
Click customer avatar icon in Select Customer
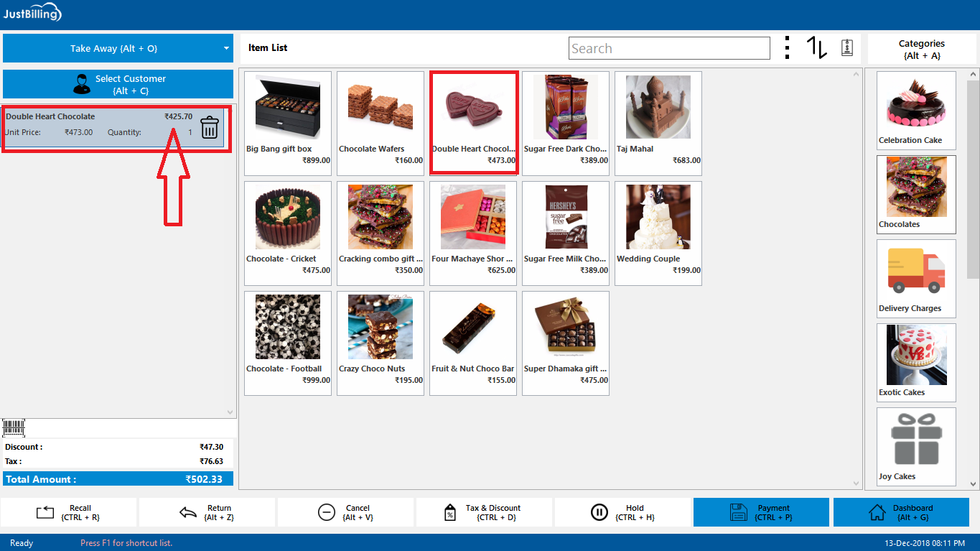pos(81,84)
